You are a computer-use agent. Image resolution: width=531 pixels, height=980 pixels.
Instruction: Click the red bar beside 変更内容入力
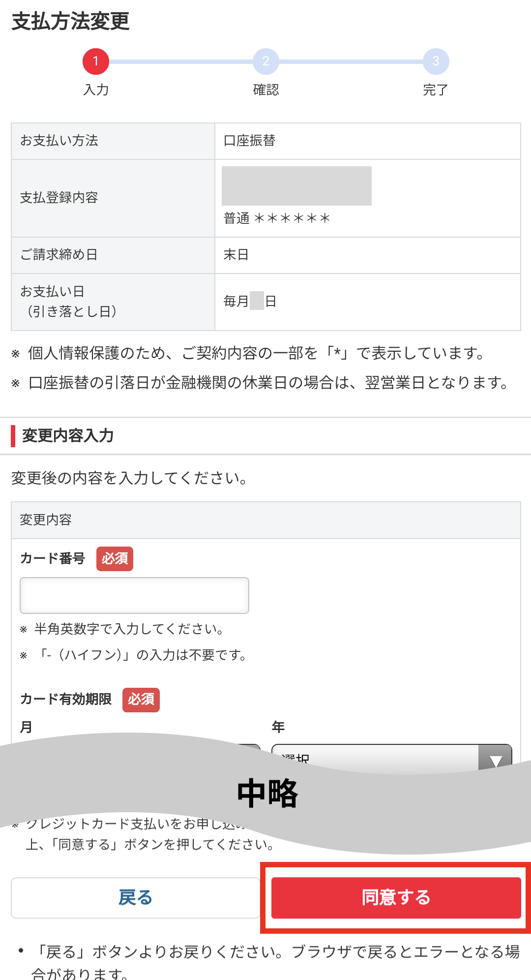pyautogui.click(x=13, y=436)
